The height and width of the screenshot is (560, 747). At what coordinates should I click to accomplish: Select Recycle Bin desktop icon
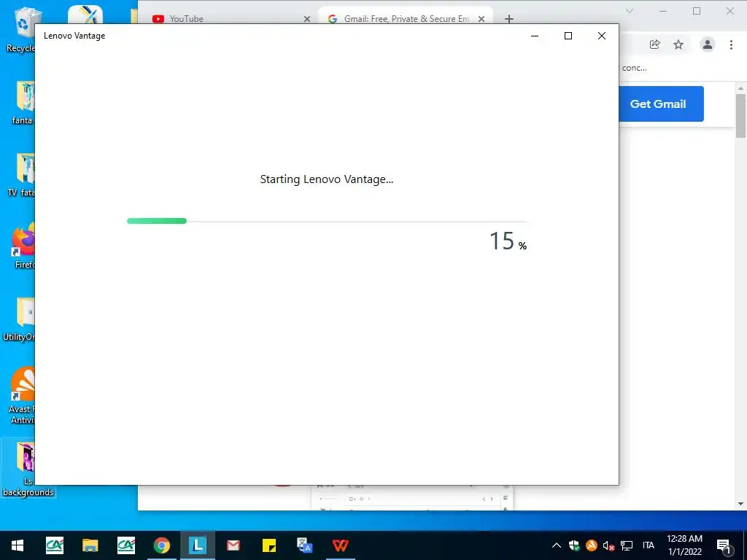21,29
